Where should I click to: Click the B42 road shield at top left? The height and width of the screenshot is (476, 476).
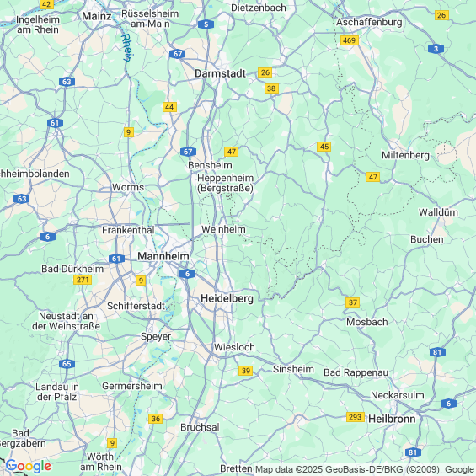click(x=46, y=4)
